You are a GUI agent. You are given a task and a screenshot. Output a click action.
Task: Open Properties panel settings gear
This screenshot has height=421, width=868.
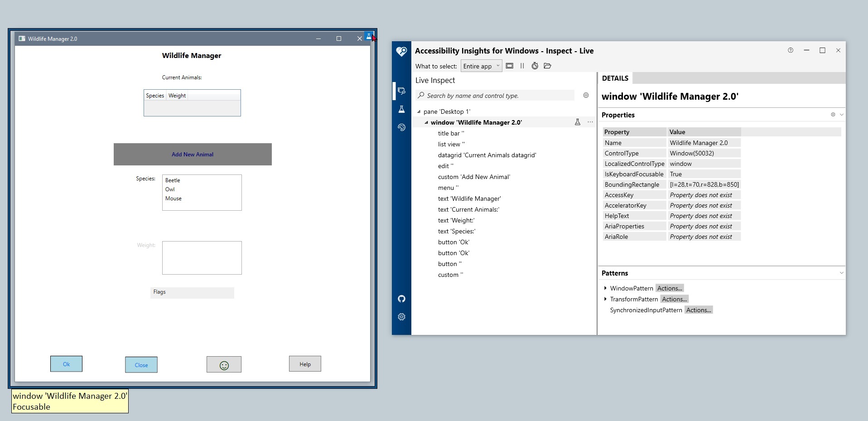[833, 115]
